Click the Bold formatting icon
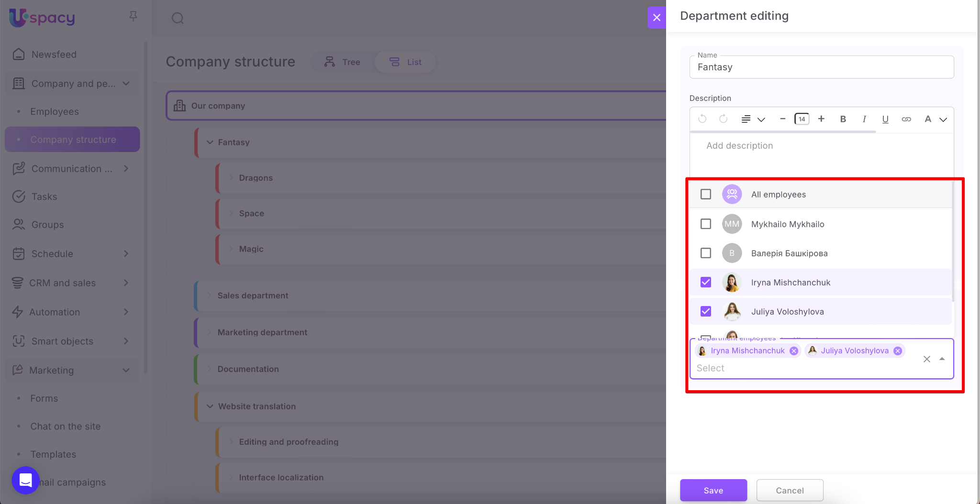This screenshot has width=980, height=504. pyautogui.click(x=843, y=119)
